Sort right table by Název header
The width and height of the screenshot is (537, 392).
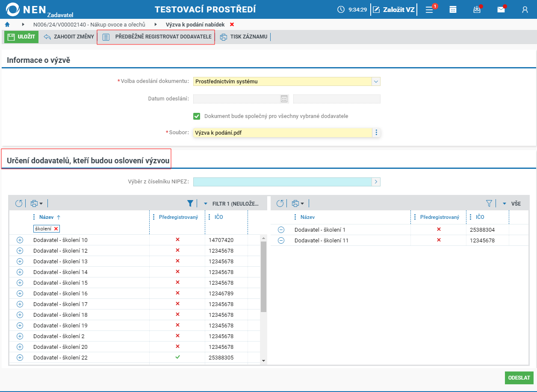pos(307,217)
